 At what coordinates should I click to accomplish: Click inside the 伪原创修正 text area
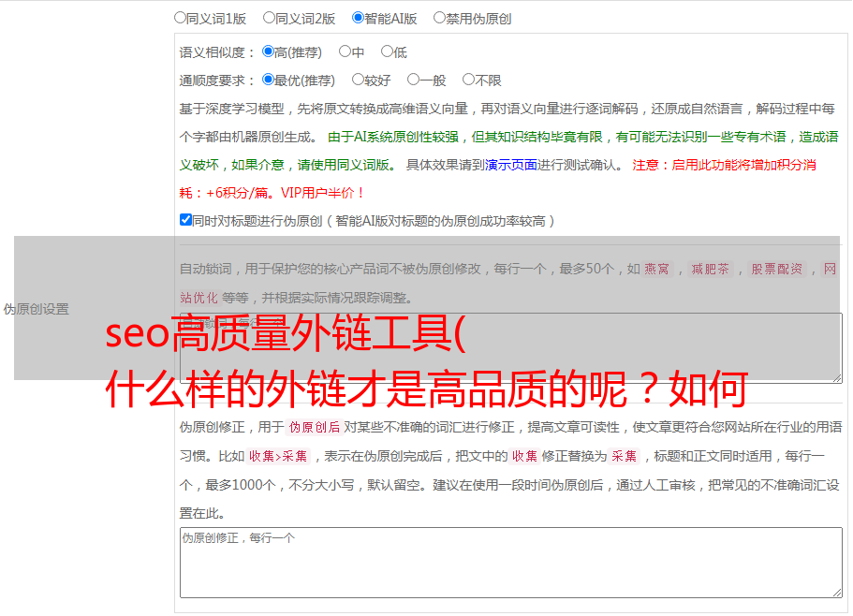[x=511, y=563]
